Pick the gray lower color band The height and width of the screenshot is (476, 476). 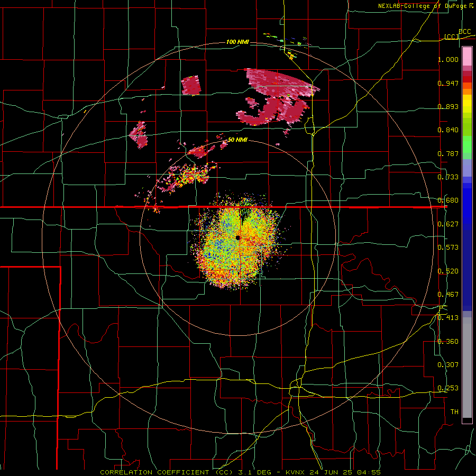click(467, 368)
